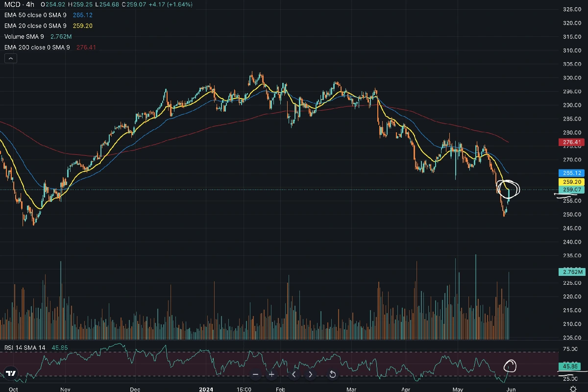Click the blue 265.12 EMA 50 price label
The height and width of the screenshot is (392, 588).
coord(570,173)
